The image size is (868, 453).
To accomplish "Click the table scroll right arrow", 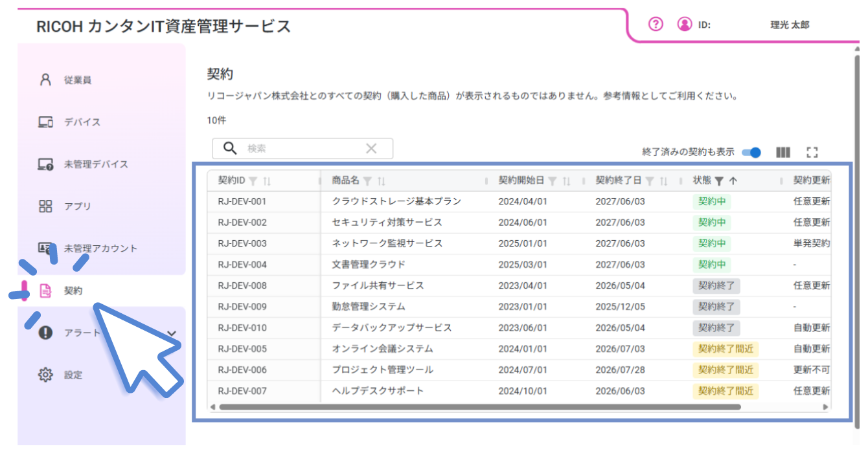I will pos(825,407).
